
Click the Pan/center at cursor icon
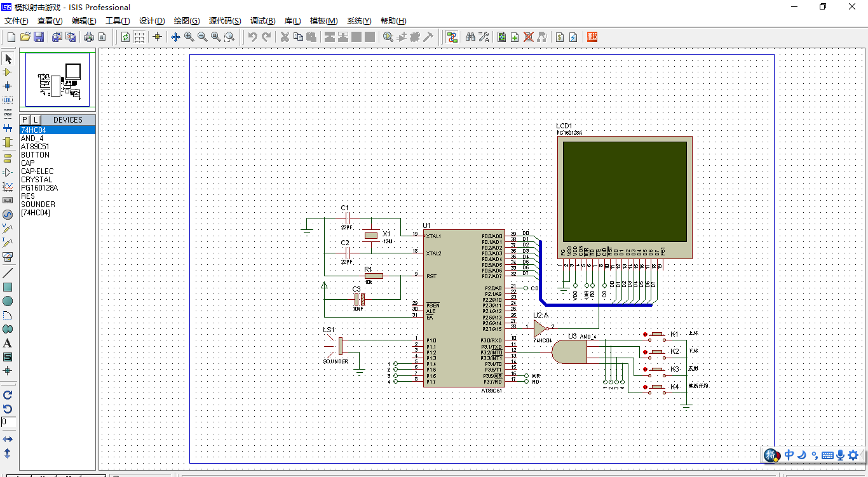[x=176, y=37]
